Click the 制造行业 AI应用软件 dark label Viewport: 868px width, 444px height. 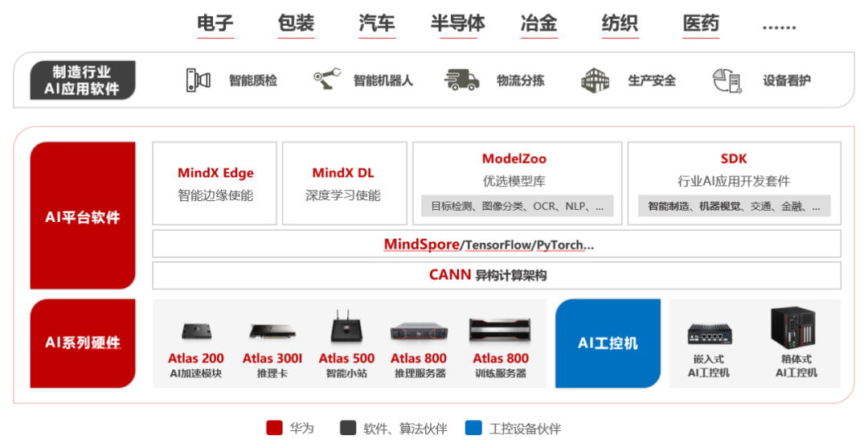pos(83,80)
